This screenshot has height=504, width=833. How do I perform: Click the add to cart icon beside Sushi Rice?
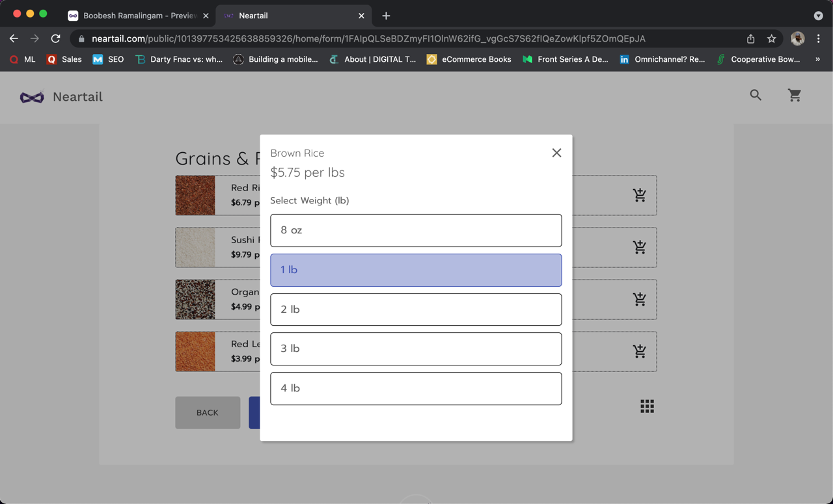pyautogui.click(x=639, y=247)
